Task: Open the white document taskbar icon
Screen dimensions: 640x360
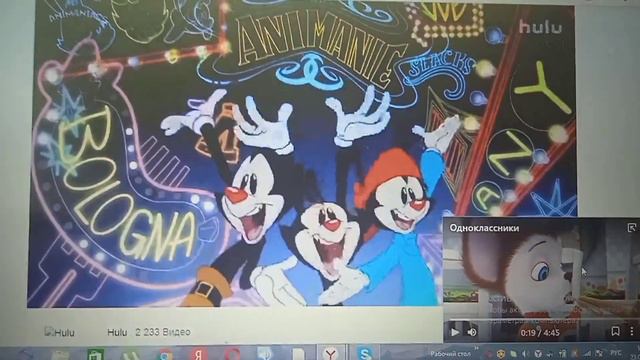Action: click(298, 354)
